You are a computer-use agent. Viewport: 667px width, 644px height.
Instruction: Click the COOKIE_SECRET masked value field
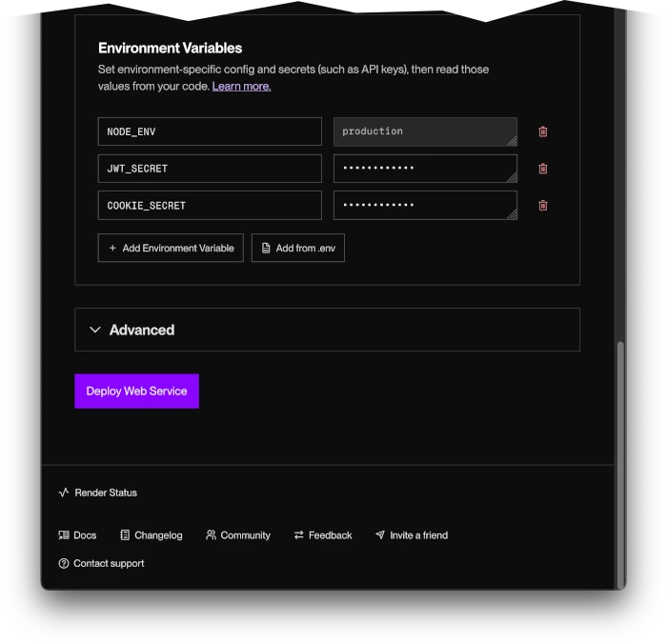425,206
